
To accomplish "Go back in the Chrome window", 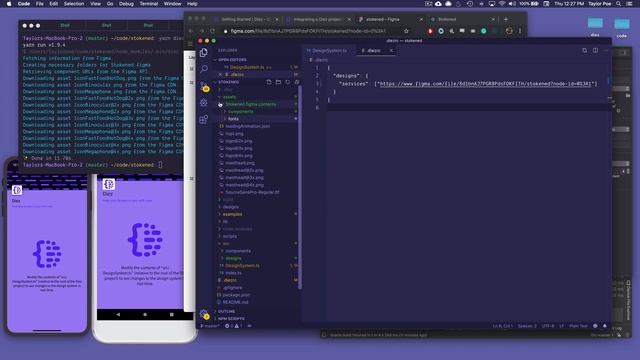I will (191, 31).
